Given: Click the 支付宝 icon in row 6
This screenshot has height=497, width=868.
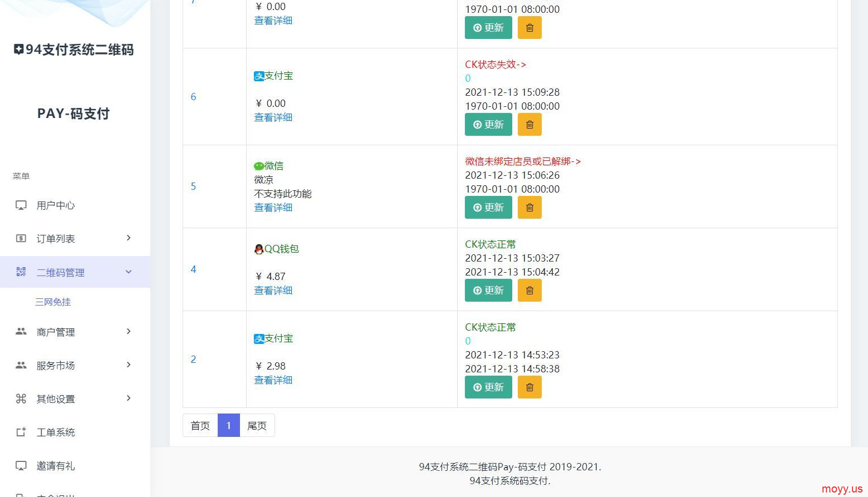Looking at the screenshot, I should coord(259,76).
